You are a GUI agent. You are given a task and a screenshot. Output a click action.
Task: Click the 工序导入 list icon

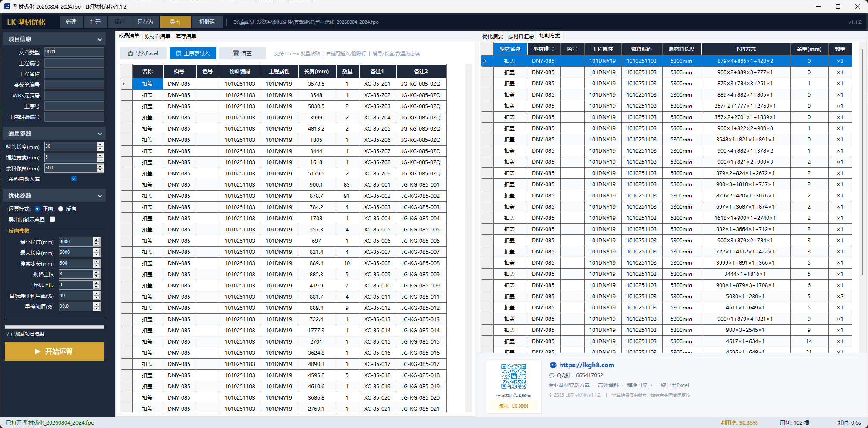pyautogui.click(x=179, y=53)
